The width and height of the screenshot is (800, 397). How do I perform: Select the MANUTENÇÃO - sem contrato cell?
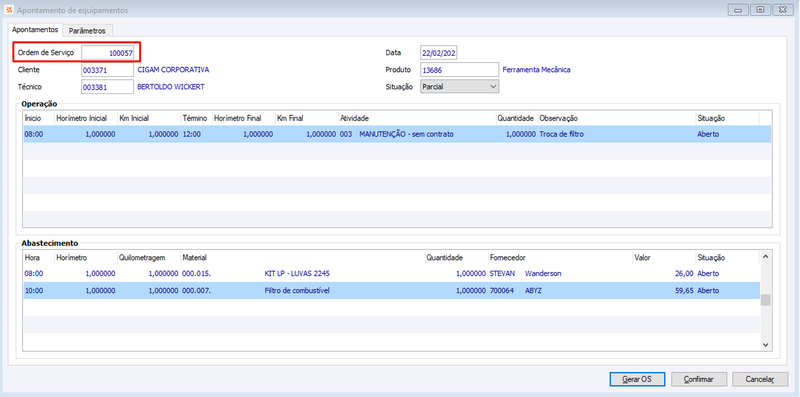point(406,134)
